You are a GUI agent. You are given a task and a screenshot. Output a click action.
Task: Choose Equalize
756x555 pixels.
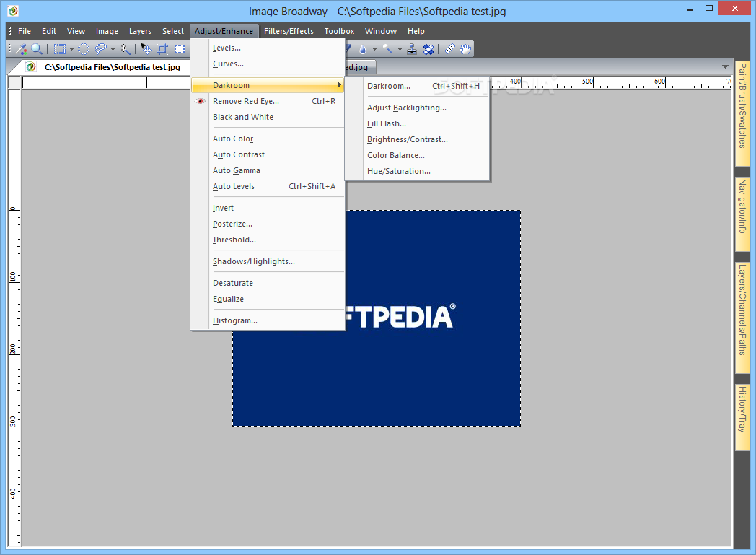[x=268, y=299]
